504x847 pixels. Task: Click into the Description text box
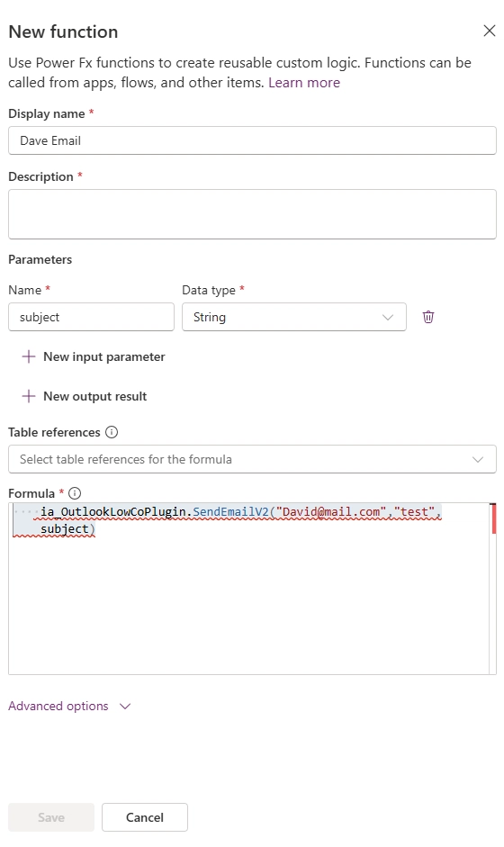(x=252, y=214)
